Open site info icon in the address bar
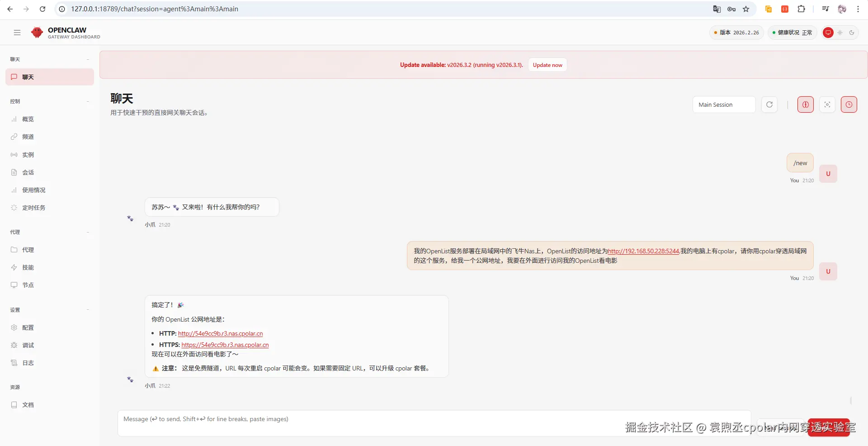The image size is (868, 446). click(62, 9)
